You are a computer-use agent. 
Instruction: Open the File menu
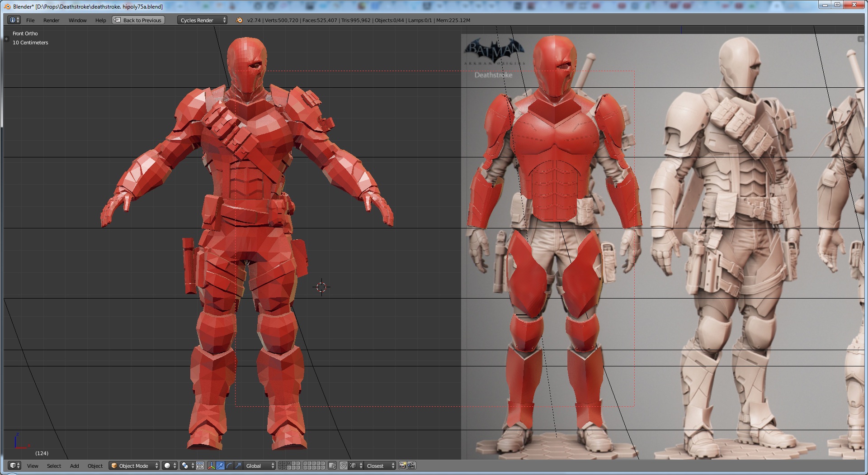[x=30, y=20]
